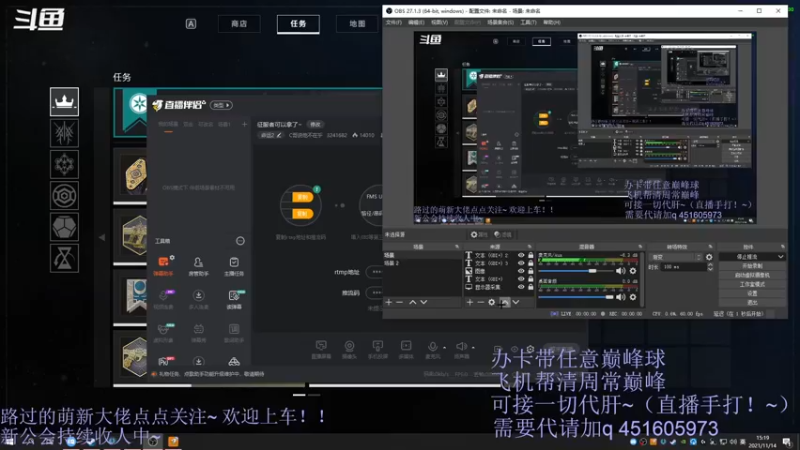Remove the selected scene in OBS
800x450 pixels.
pos(399,303)
